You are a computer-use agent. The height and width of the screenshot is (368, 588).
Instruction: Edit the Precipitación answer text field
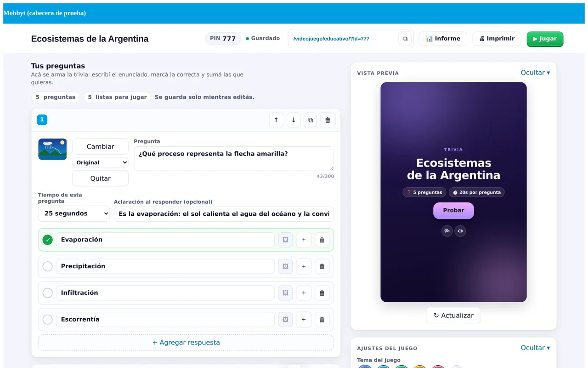pyautogui.click(x=165, y=266)
